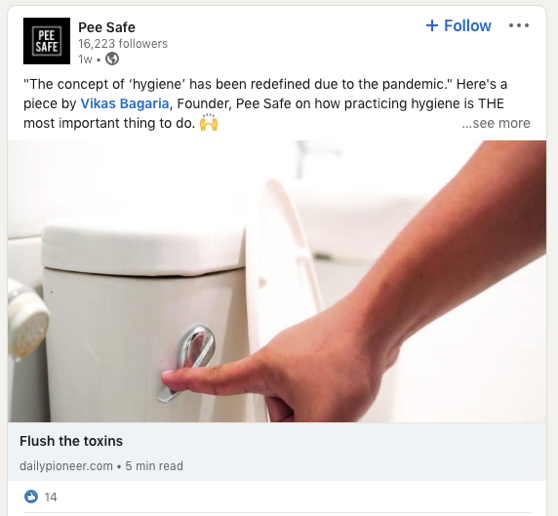Click the globe public visibility icon
Screen dimensions: 558x516
pos(112,59)
